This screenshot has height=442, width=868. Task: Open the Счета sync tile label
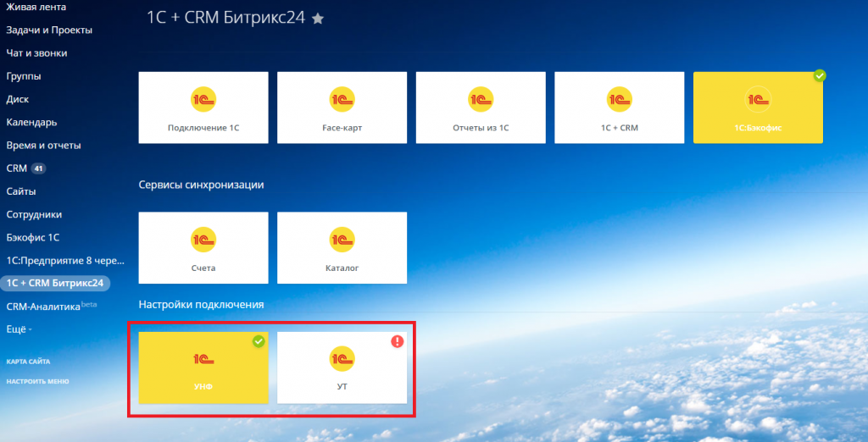pyautogui.click(x=203, y=268)
